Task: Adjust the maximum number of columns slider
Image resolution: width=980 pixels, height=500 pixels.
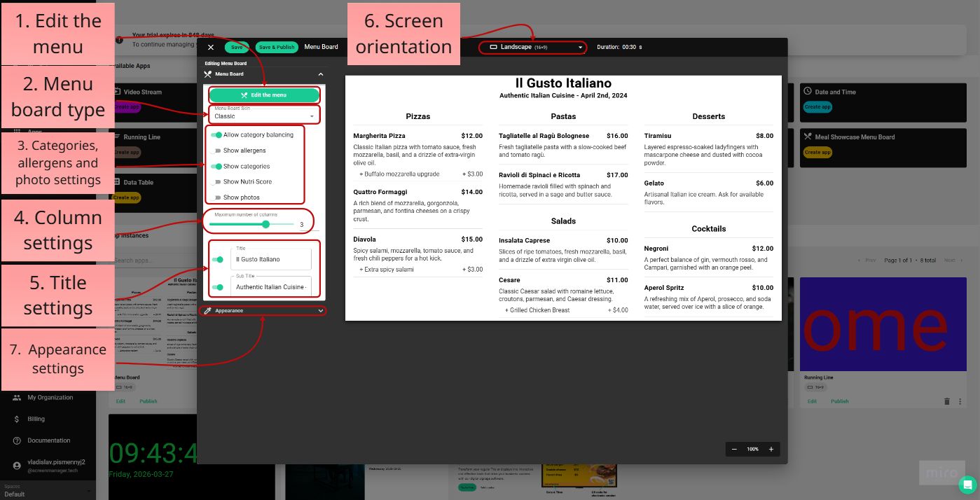Action: coord(265,225)
